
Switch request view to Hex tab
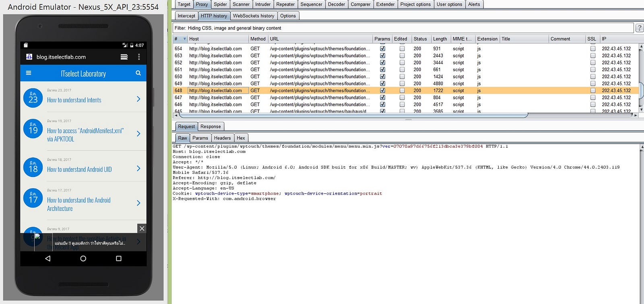(241, 138)
